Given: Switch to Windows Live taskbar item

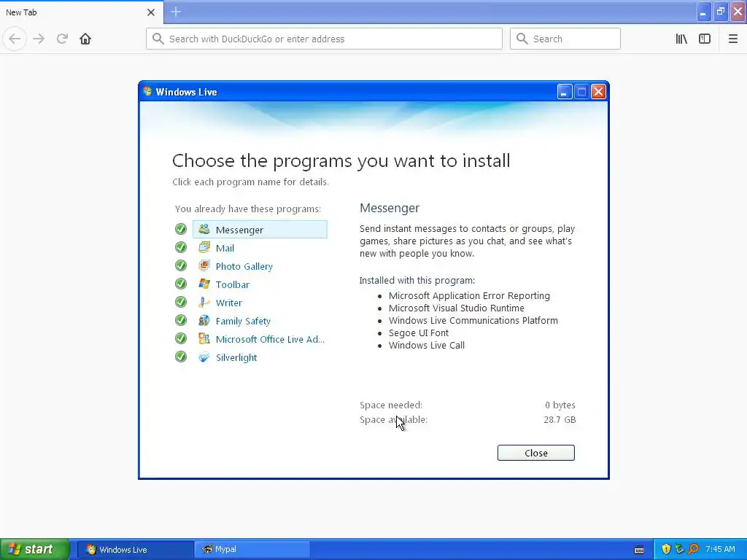Looking at the screenshot, I should (136, 550).
